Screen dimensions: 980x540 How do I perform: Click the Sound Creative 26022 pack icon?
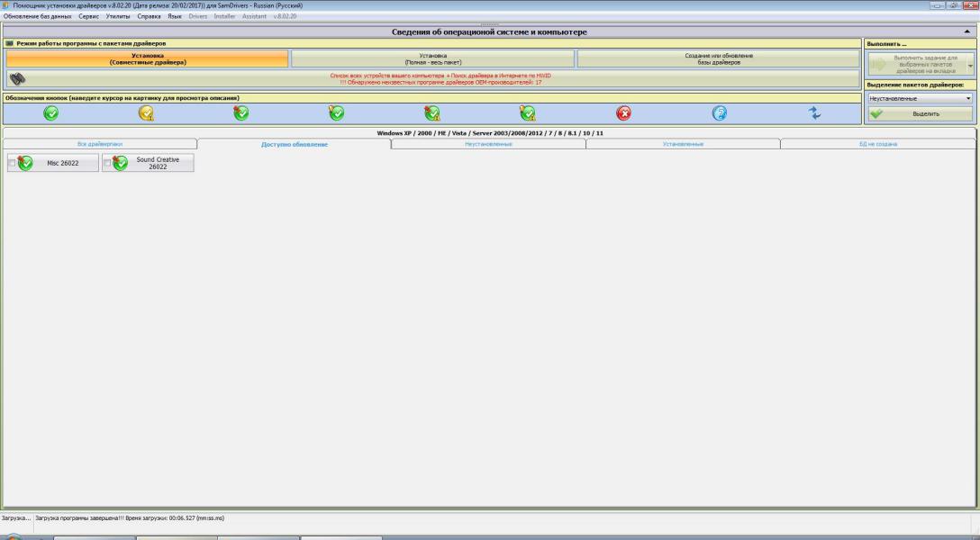tap(120, 163)
